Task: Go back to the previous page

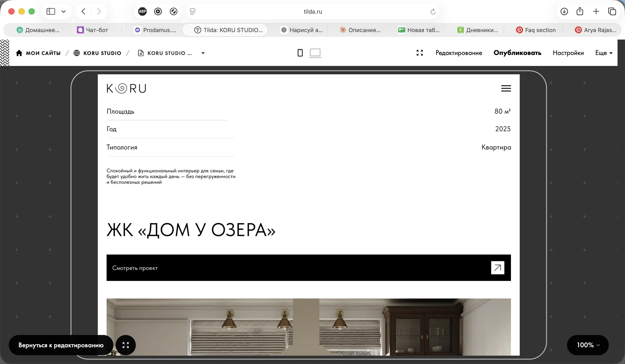Action: (x=83, y=12)
